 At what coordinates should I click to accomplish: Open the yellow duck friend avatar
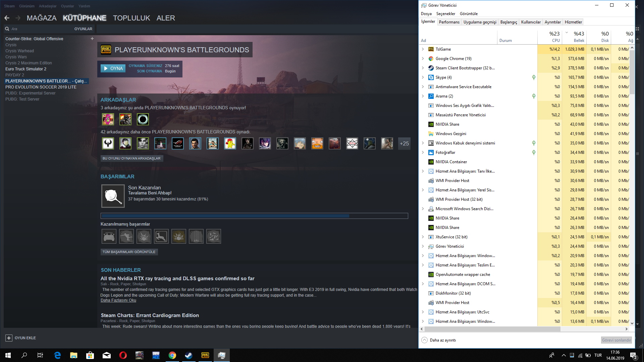coord(230,143)
